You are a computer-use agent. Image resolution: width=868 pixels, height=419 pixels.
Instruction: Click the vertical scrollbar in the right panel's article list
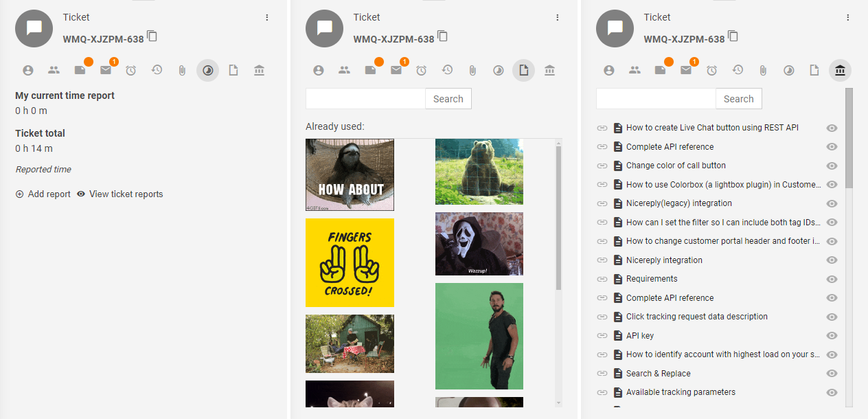[849, 137]
